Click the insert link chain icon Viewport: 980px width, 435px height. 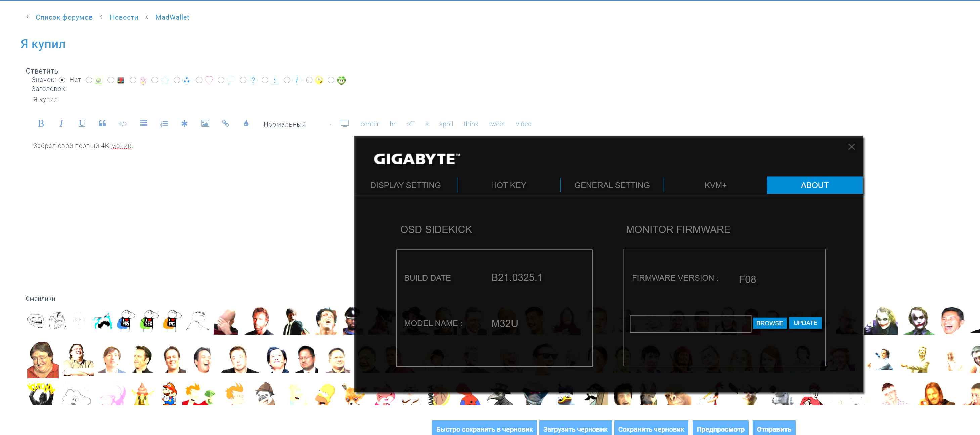pyautogui.click(x=226, y=124)
